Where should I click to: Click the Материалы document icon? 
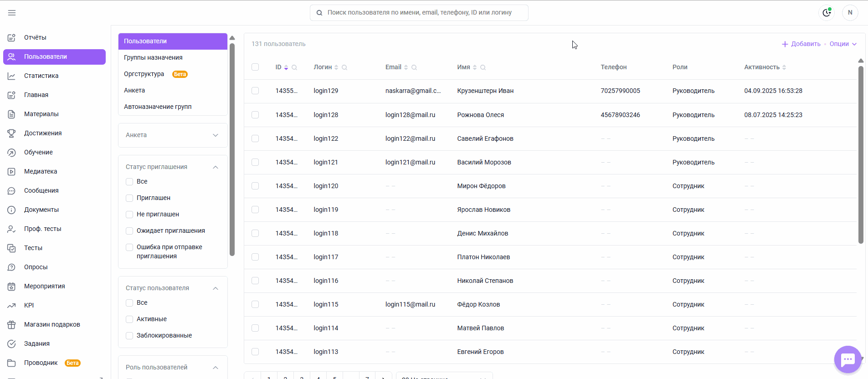pyautogui.click(x=12, y=114)
